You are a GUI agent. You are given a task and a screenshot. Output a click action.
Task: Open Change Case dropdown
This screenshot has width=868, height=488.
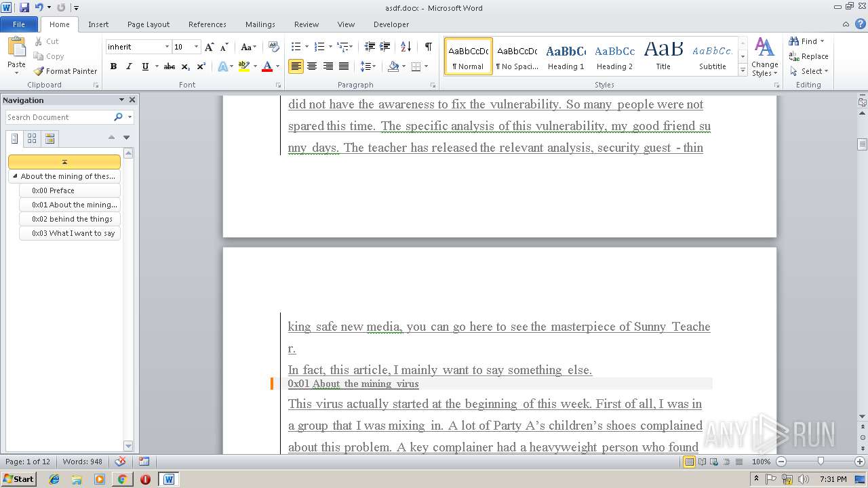(x=248, y=47)
